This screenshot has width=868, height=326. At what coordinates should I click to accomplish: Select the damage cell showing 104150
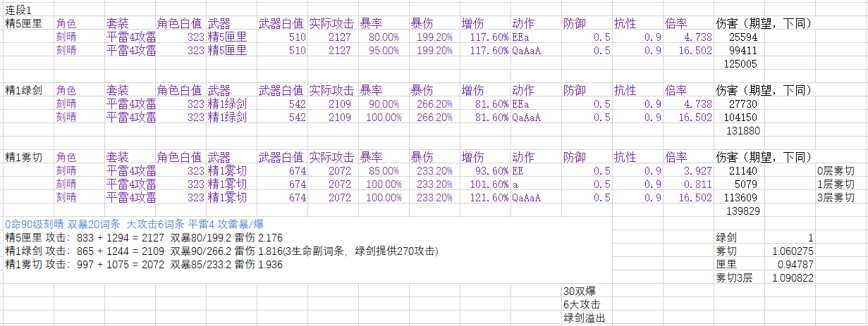741,118
